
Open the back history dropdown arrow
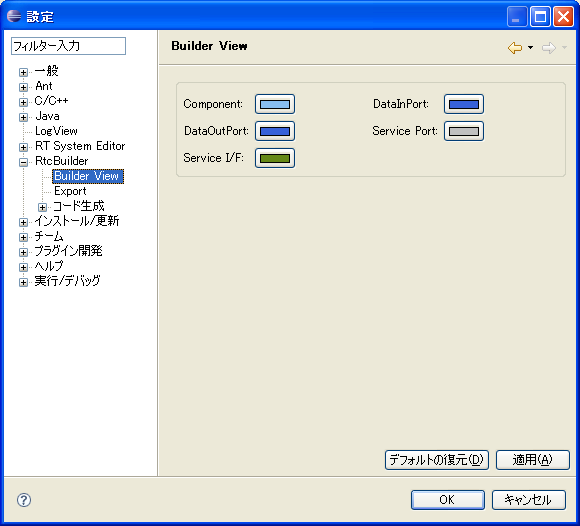click(x=530, y=47)
